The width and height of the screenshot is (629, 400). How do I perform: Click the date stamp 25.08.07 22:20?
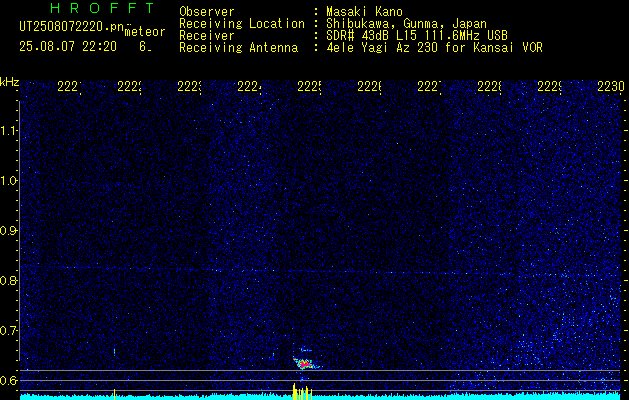[68, 47]
